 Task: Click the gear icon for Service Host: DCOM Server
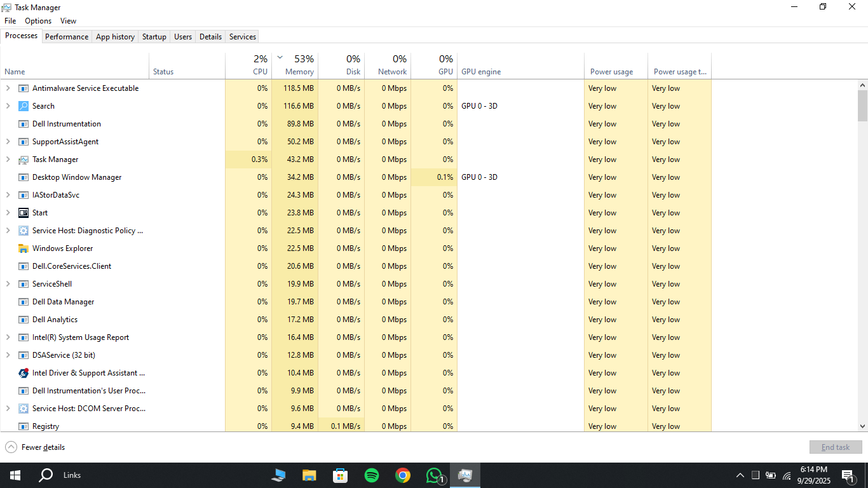[24, 409]
